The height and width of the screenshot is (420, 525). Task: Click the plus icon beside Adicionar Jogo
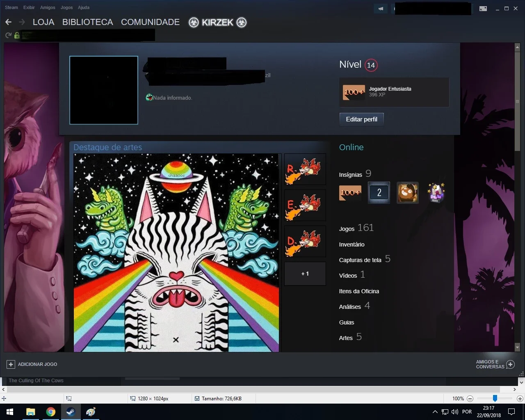[x=11, y=364]
